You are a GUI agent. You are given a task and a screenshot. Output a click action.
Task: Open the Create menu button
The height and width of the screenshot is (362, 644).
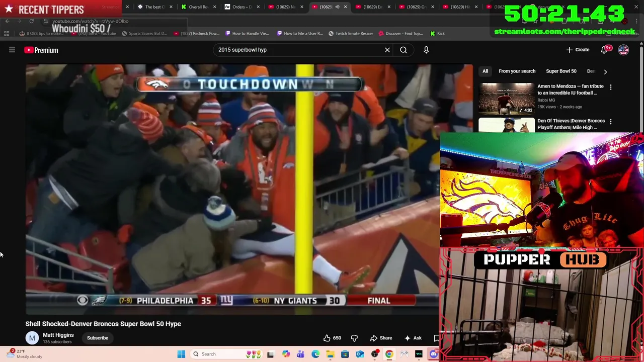point(578,50)
